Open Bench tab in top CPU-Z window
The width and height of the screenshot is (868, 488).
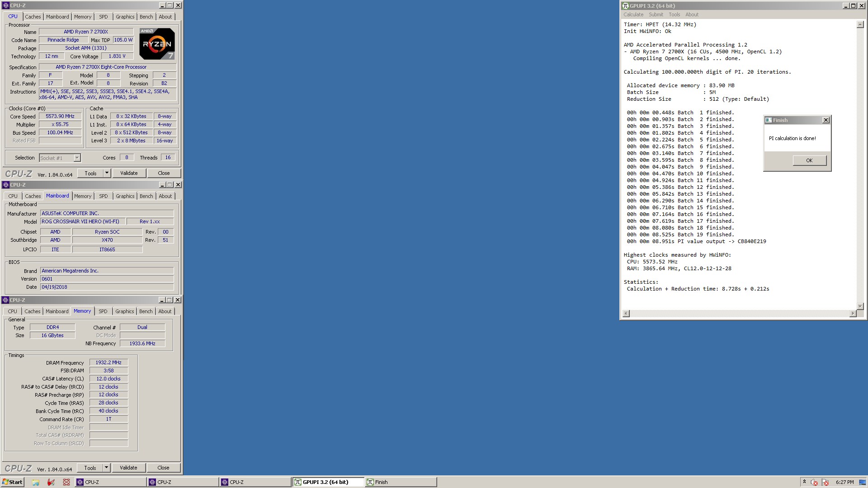click(146, 17)
